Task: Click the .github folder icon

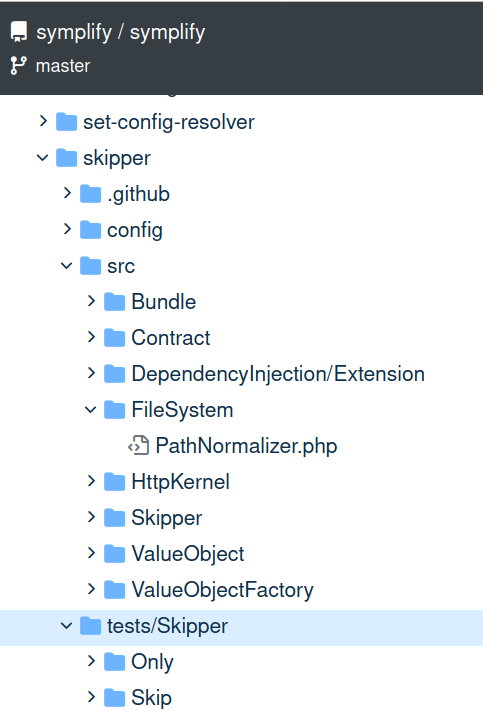Action: coord(90,194)
